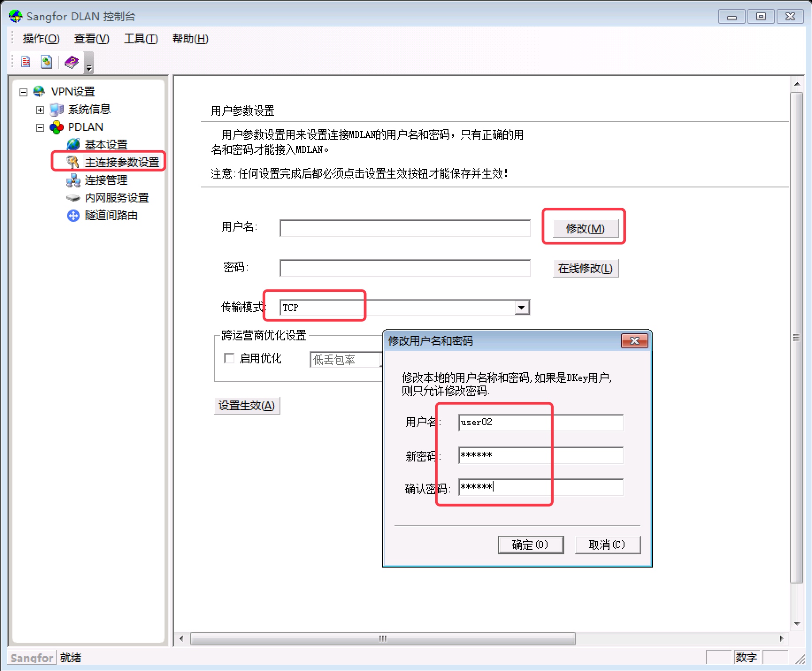812x671 pixels.
Task: Select 连接管理 in the tree
Action: coord(106,180)
